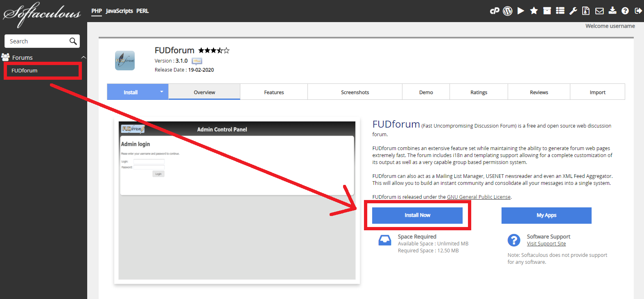Click the logout arrow icon
Viewport: 644px width, 299px height.
[638, 11]
